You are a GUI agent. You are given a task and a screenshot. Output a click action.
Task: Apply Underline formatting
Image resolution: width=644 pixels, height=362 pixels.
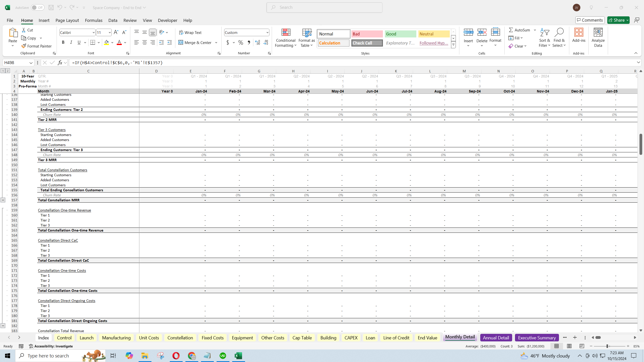point(79,42)
